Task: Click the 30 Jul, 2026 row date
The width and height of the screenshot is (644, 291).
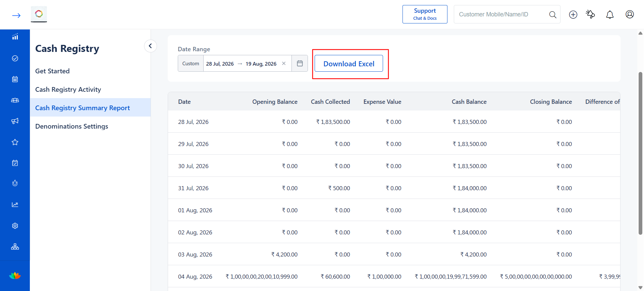Action: click(193, 166)
